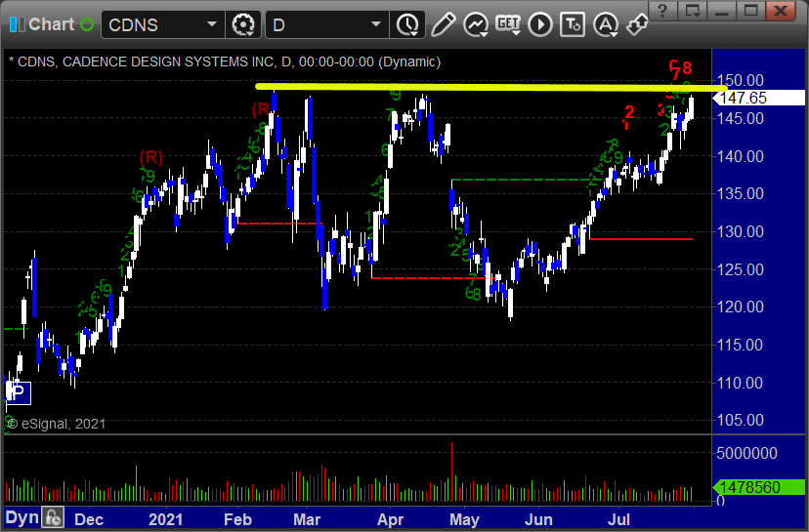The width and height of the screenshot is (809, 532).
Task: Toggle the padlock clock time-scale icon
Action: [x=53, y=517]
